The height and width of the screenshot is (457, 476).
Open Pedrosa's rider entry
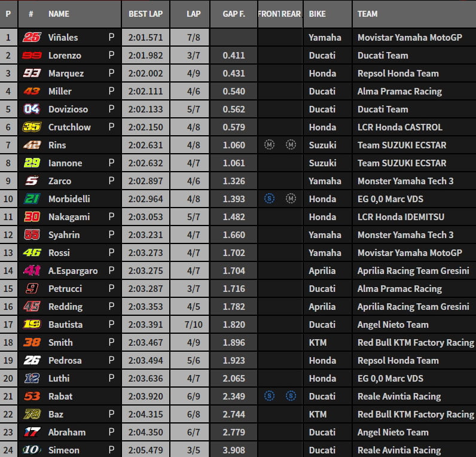click(x=65, y=360)
